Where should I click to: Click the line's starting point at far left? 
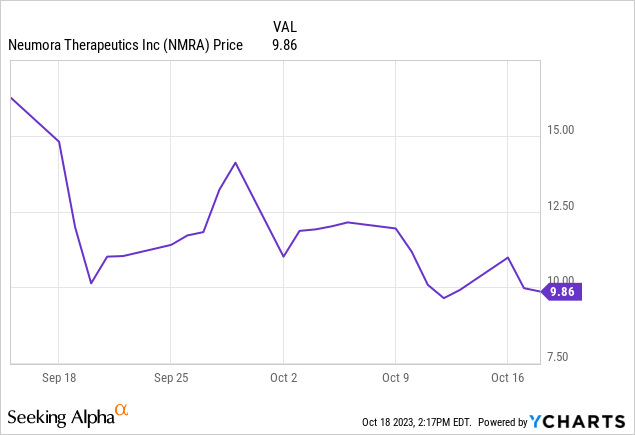(x=11, y=98)
